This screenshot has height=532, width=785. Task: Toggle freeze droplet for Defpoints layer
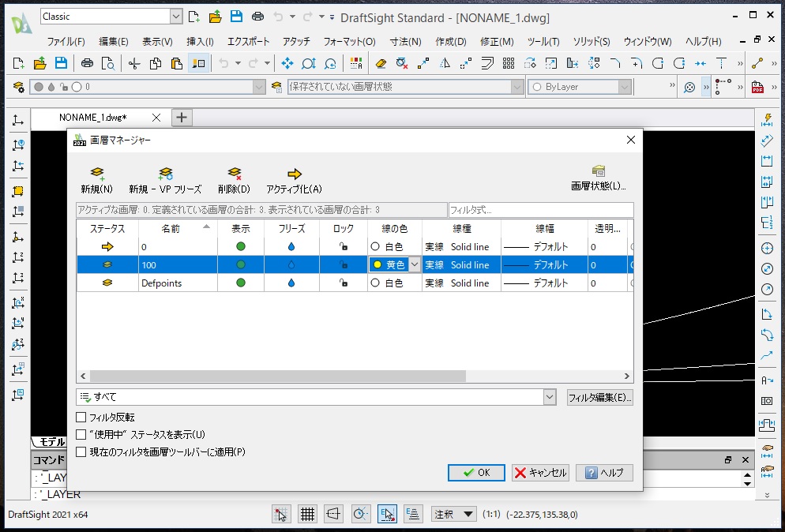291,283
